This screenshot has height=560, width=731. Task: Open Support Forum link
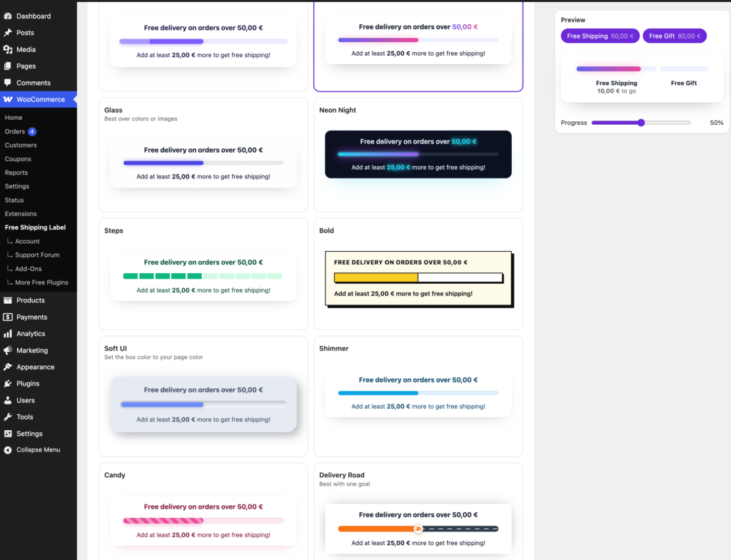point(39,255)
